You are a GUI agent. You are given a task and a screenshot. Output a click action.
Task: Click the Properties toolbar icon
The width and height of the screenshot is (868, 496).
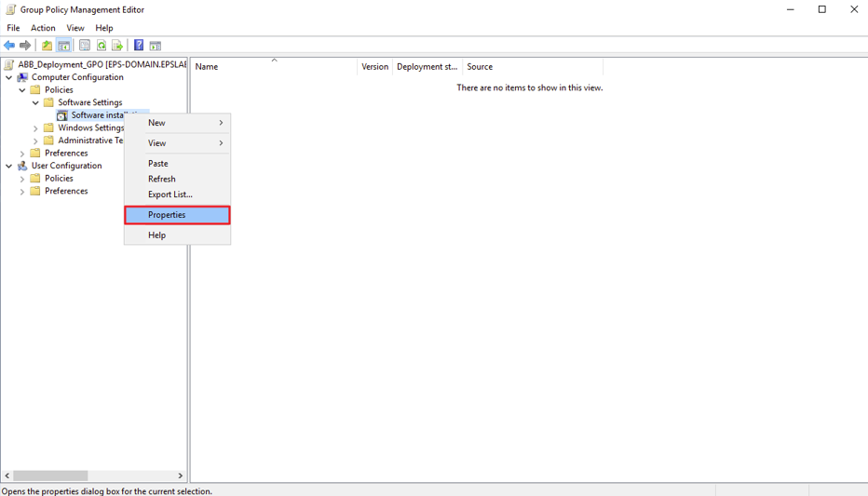click(85, 46)
